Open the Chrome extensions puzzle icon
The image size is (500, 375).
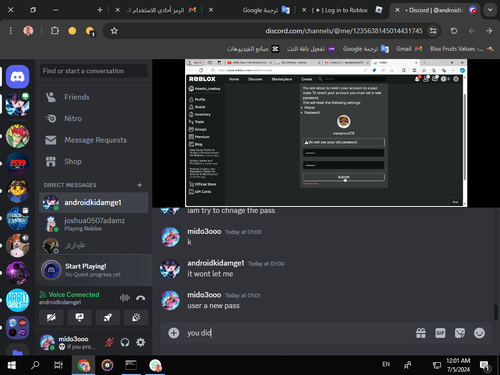pyautogui.click(x=55, y=31)
